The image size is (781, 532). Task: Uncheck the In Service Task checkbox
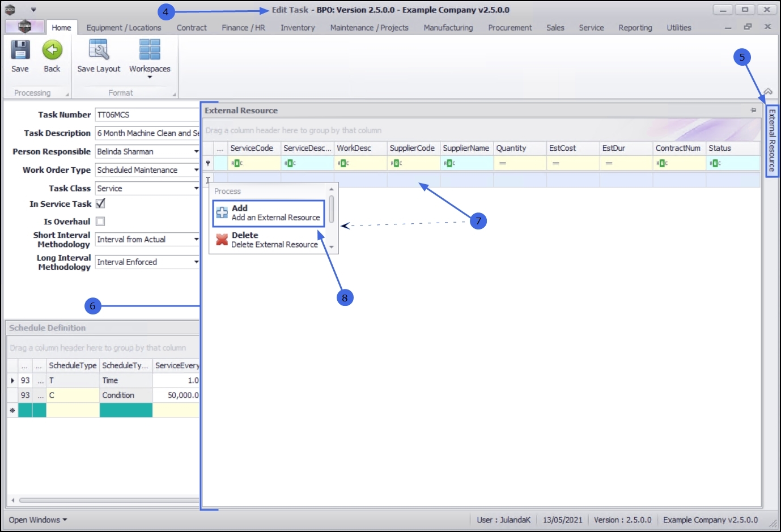[100, 203]
